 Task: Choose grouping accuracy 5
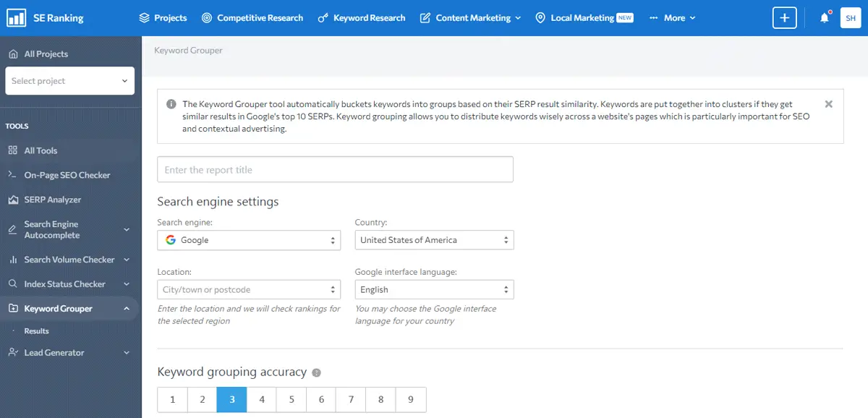(292, 399)
